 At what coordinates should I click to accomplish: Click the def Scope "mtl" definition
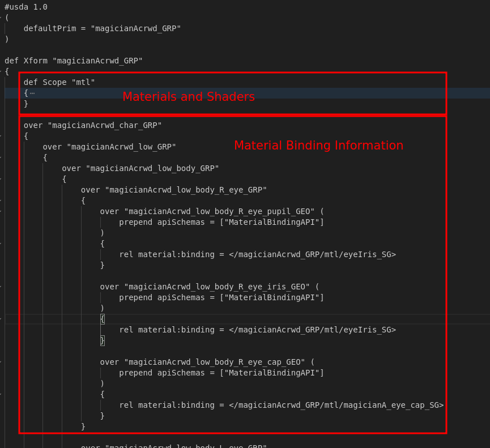pos(59,82)
